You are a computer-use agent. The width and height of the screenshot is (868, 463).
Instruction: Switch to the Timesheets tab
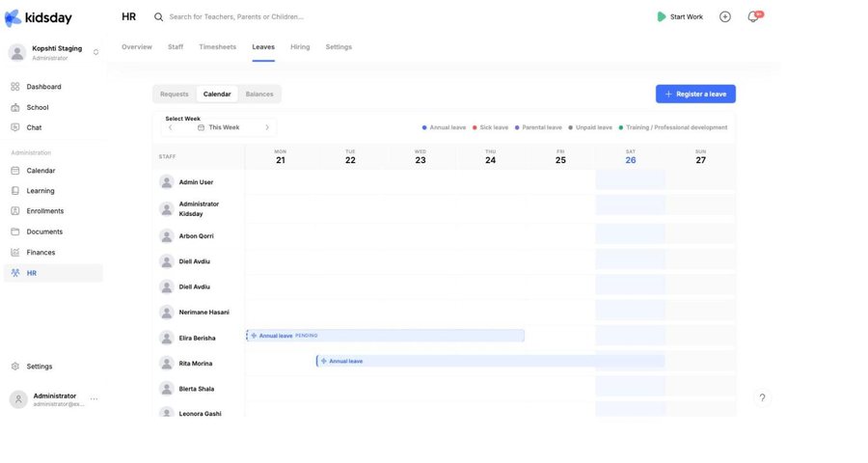tap(218, 47)
